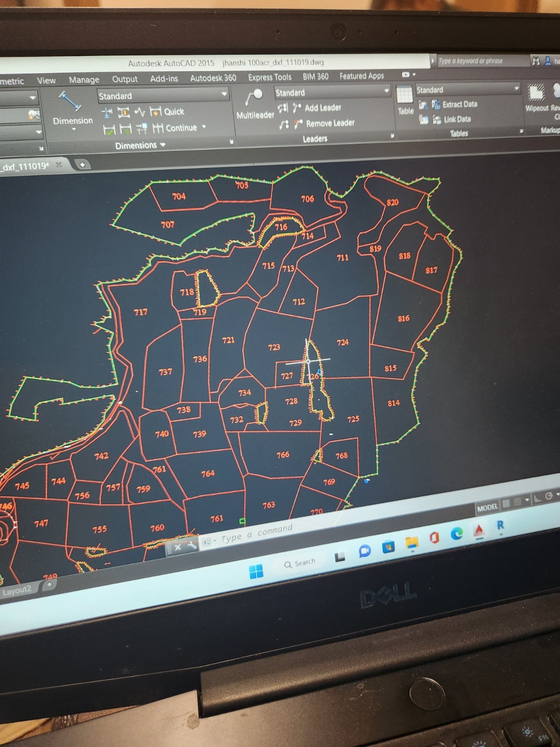
Task: Click the Extract Data icon
Action: [436, 105]
